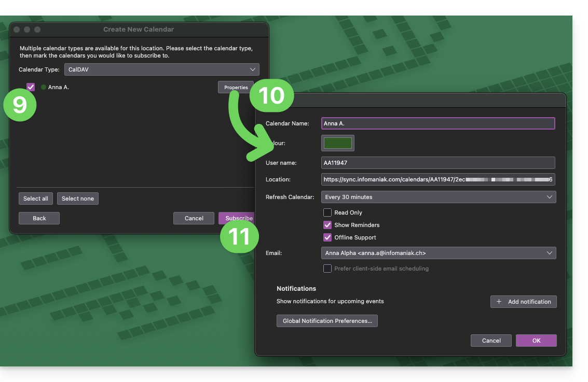Click the green dot beside Anna A.
The image size is (588, 382).
coord(44,88)
